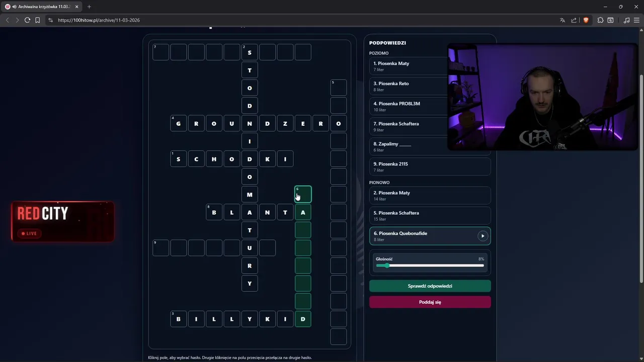Close the Archiwalna krzyżówka tab
Image resolution: width=644 pixels, height=362 pixels.
pos(76,7)
